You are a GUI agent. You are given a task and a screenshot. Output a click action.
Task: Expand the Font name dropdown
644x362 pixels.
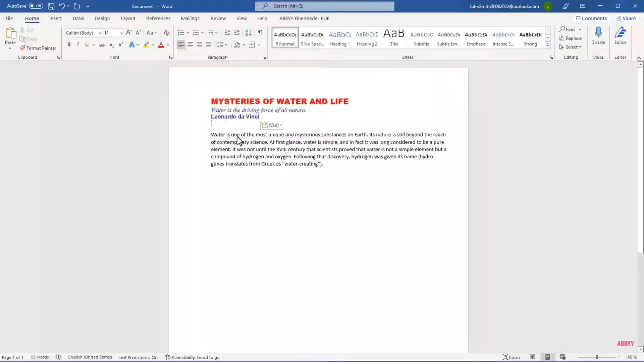tap(99, 32)
